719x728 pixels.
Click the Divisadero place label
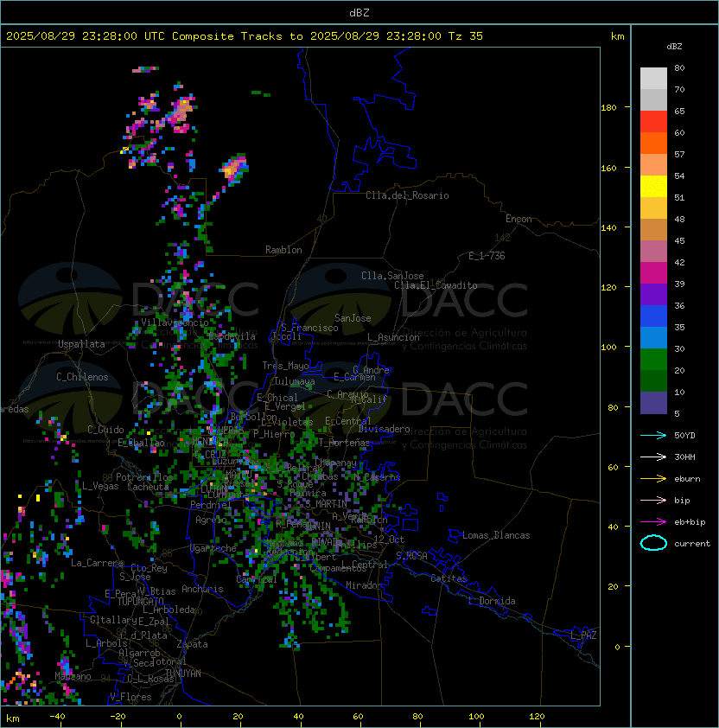pos(385,429)
